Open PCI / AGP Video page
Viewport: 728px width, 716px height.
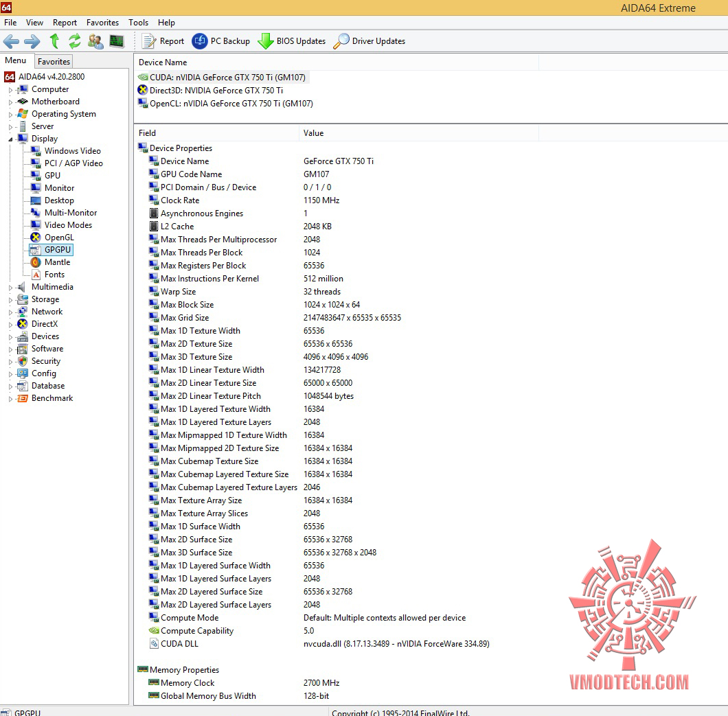(x=67, y=163)
